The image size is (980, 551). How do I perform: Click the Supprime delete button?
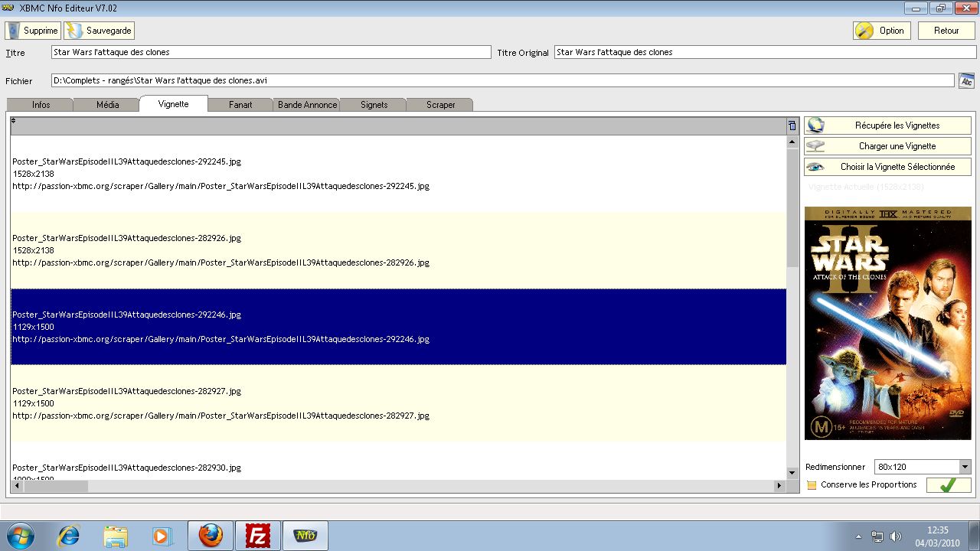pyautogui.click(x=33, y=31)
